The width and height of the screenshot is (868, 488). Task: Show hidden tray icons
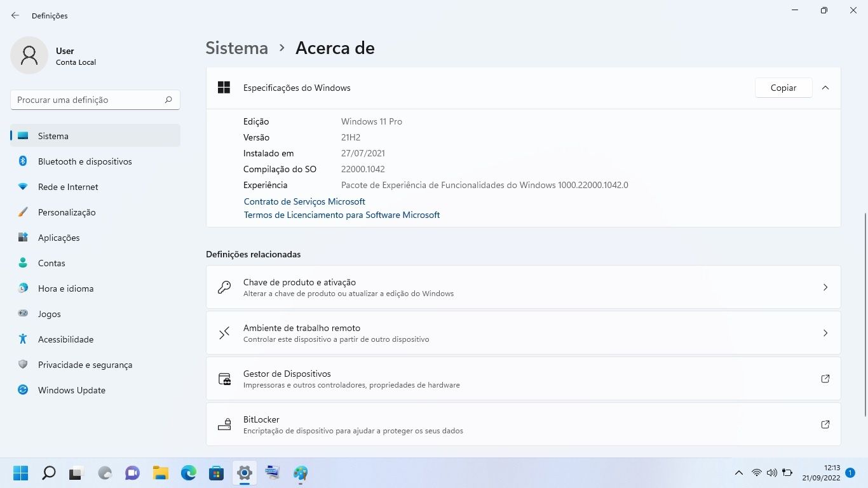pos(738,473)
